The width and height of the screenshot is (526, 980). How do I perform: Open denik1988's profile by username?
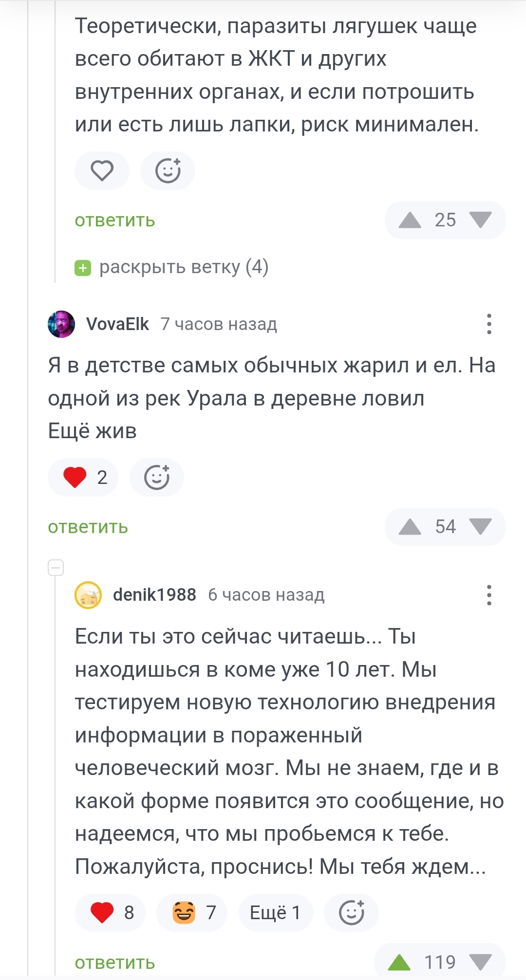154,595
